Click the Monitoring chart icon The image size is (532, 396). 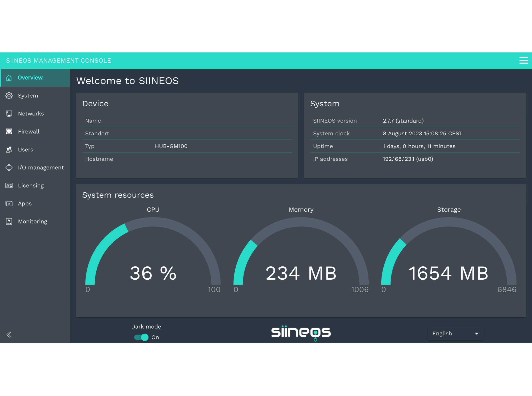[9, 221]
